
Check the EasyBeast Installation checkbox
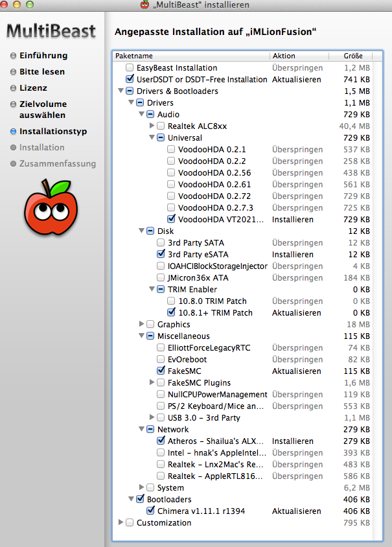click(x=130, y=67)
